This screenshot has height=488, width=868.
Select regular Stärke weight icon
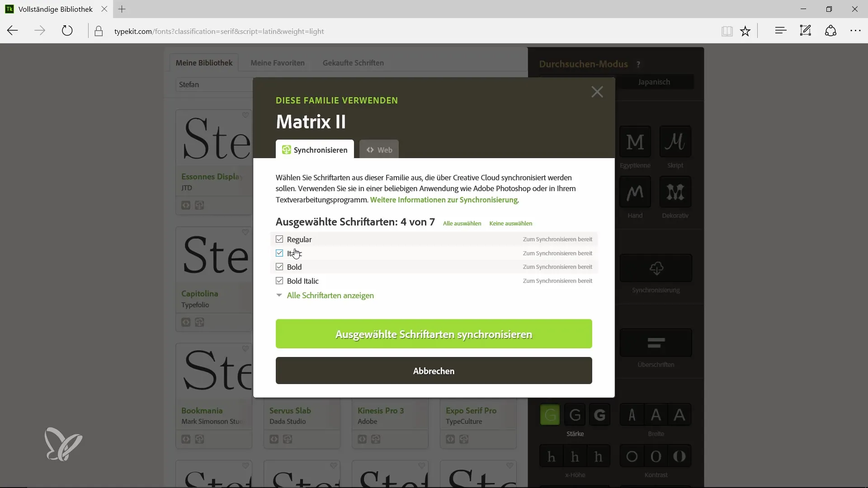tap(575, 415)
